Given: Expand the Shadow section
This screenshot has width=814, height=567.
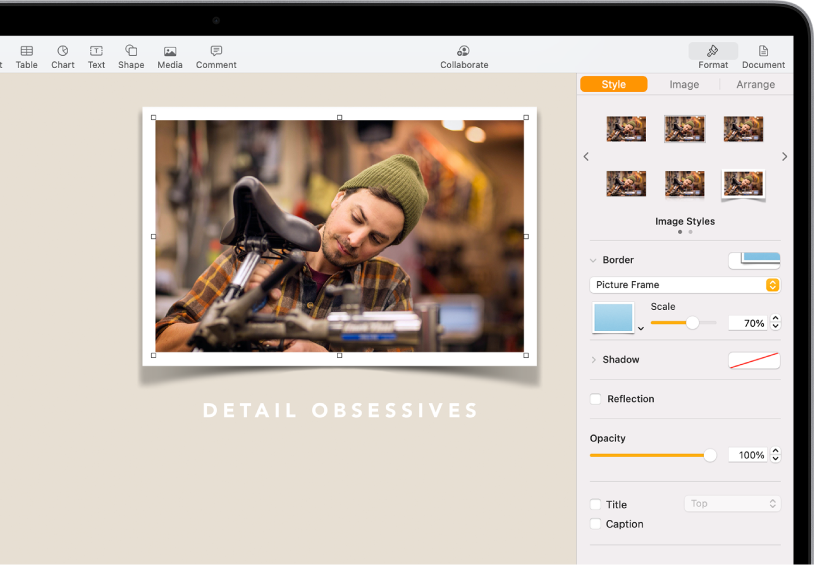Looking at the screenshot, I should point(593,360).
